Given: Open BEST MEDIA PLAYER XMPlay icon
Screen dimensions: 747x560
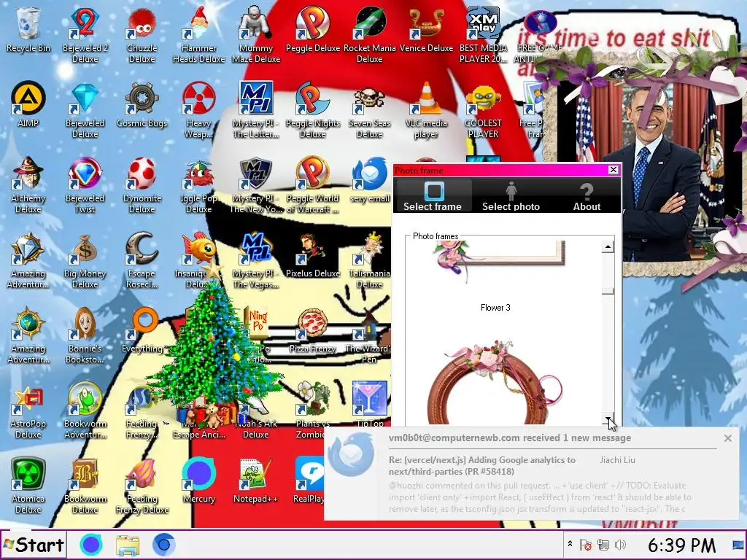Looking at the screenshot, I should [x=483, y=34].
